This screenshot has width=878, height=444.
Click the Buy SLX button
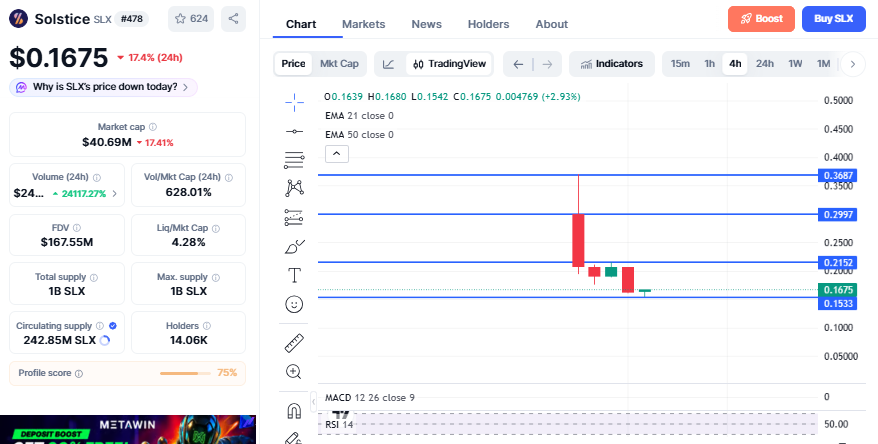click(x=834, y=19)
